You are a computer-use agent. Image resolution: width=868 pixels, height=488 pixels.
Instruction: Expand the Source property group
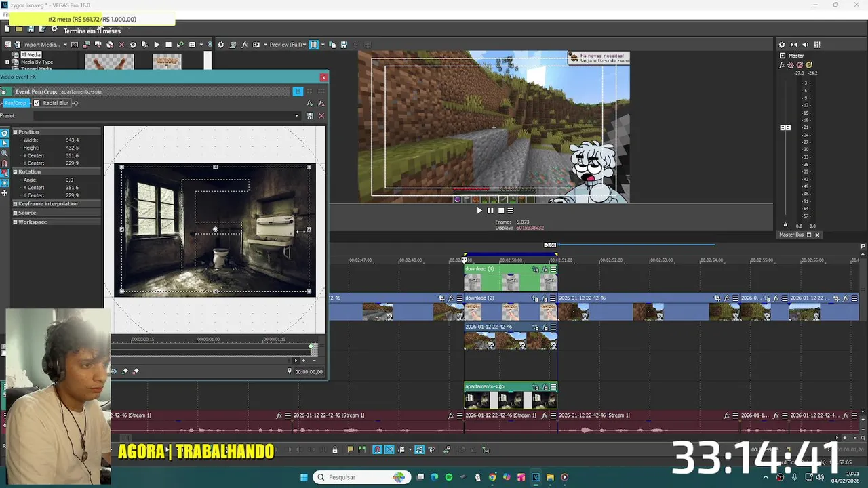(x=15, y=213)
